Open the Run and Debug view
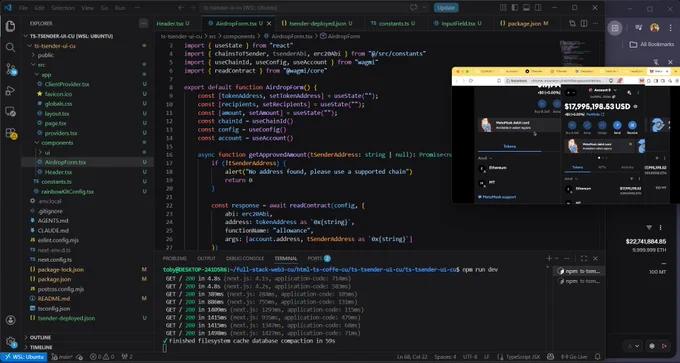This screenshot has height=363, width=680. [x=10, y=91]
